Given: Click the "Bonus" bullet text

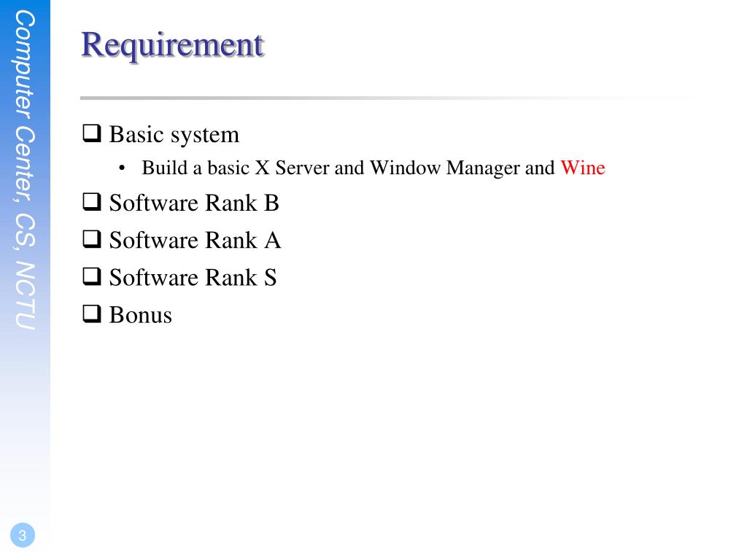Looking at the screenshot, I should (141, 315).
